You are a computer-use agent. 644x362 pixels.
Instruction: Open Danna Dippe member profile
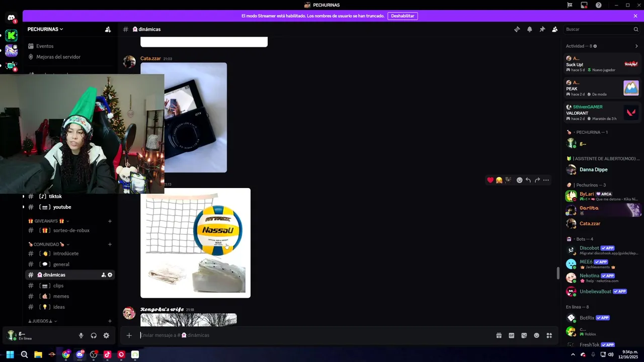coord(603,169)
